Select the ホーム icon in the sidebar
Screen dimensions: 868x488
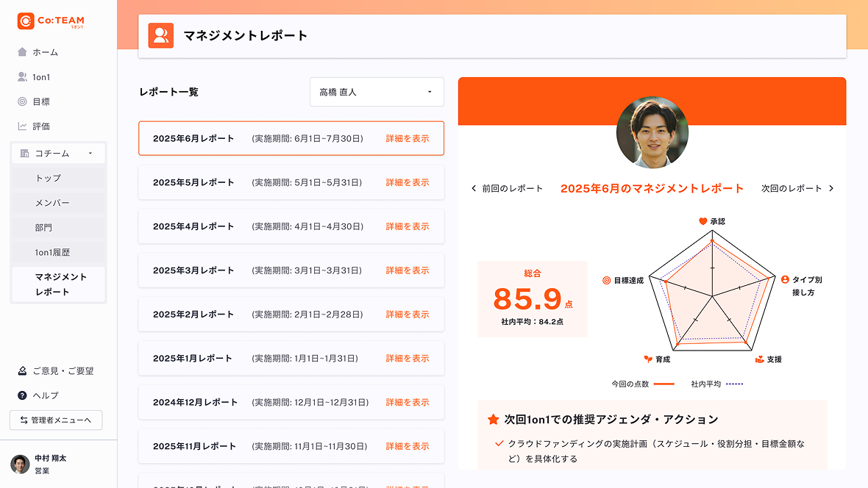pyautogui.click(x=21, y=52)
